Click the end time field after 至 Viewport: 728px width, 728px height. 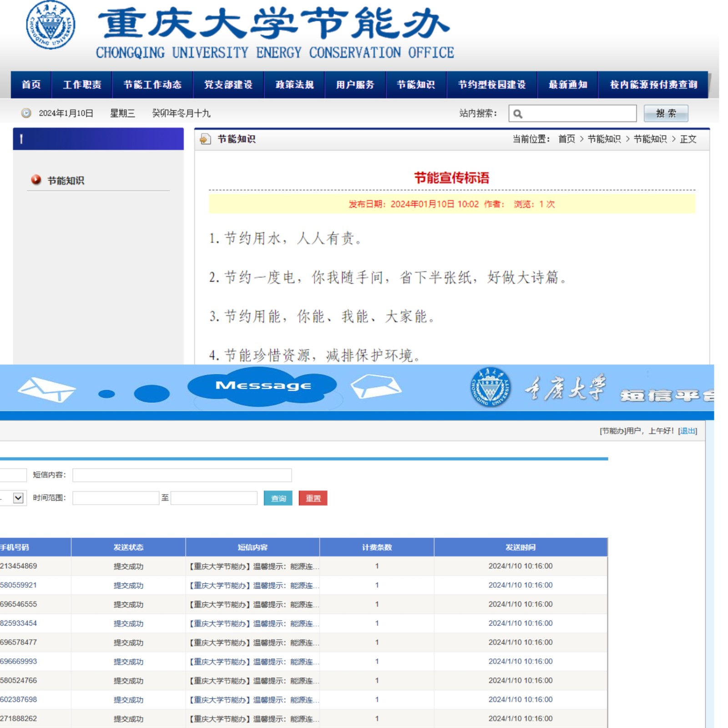(214, 498)
